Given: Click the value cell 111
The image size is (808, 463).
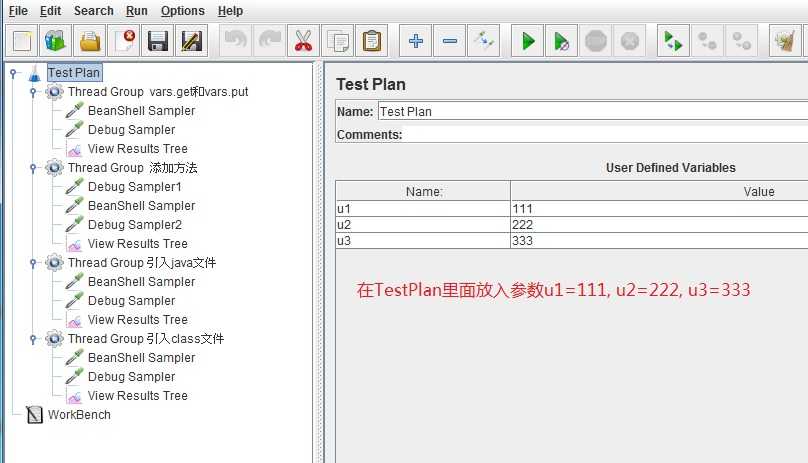Looking at the screenshot, I should (660, 209).
